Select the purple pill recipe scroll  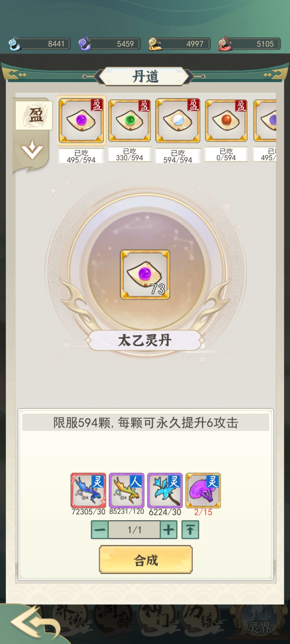tap(81, 120)
